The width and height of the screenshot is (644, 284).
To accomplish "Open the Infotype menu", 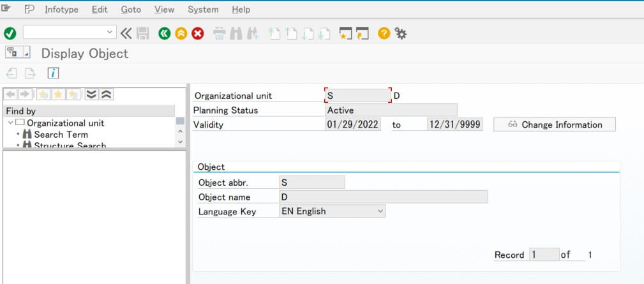I will 62,10.
